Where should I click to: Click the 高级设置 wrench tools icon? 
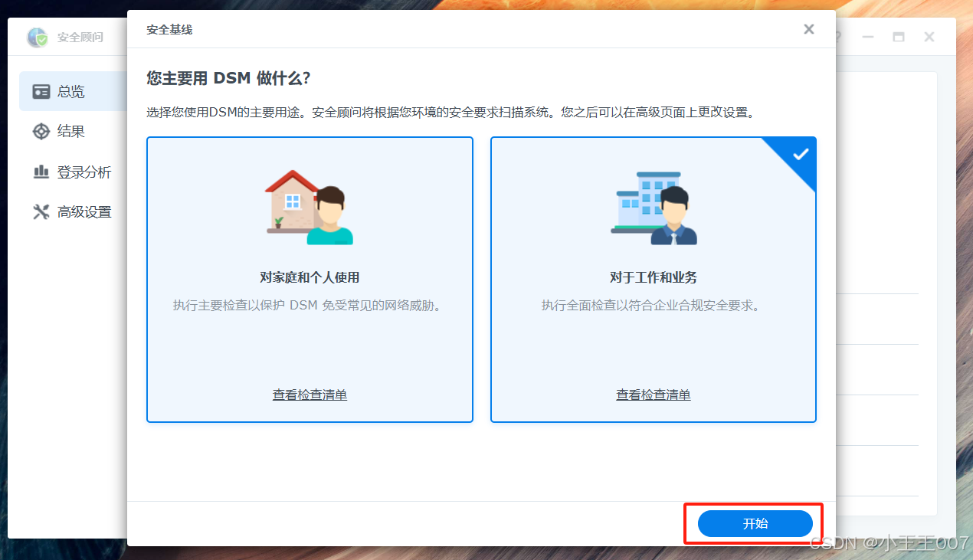coord(41,212)
